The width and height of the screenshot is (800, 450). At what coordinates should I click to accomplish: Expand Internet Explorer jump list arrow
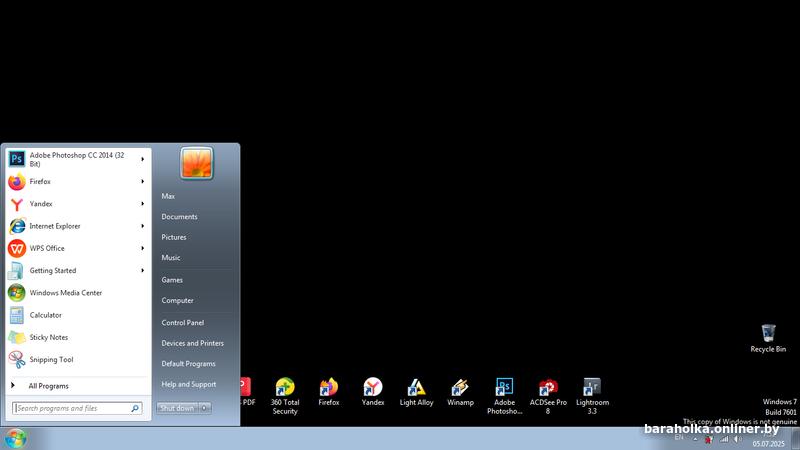pos(142,226)
